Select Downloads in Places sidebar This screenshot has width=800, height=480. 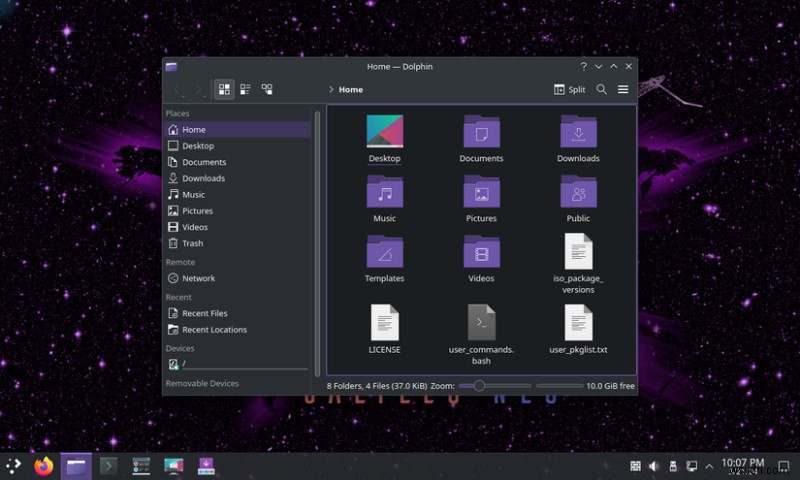pos(238,179)
